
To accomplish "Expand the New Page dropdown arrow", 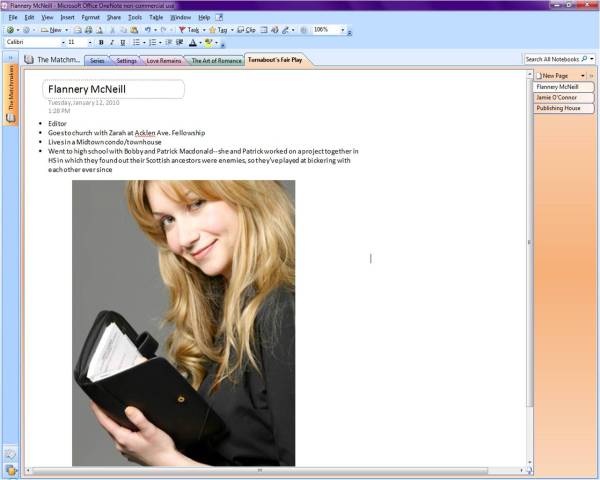I will click(x=580, y=75).
